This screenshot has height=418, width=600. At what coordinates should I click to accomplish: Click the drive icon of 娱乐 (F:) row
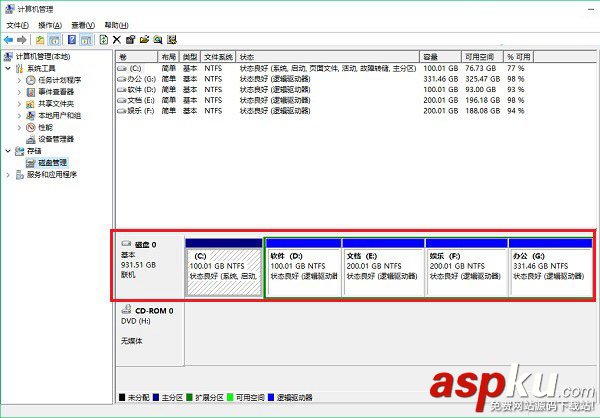[x=122, y=111]
